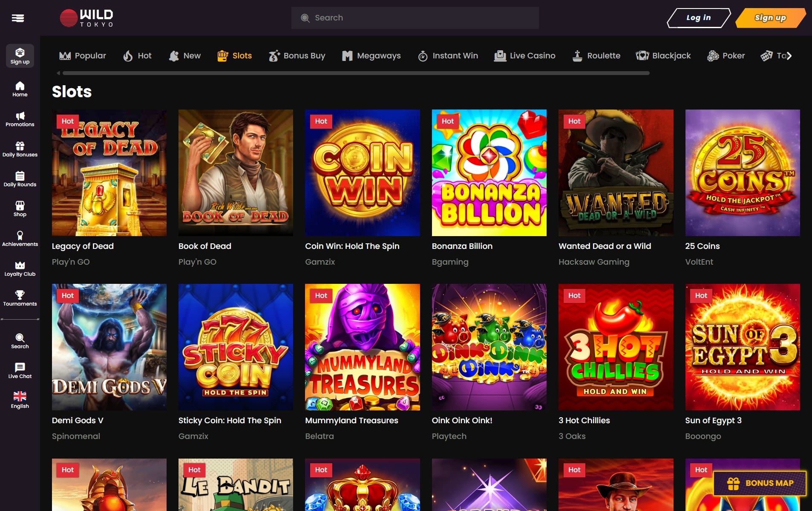
Task: Select the Megaways category tab
Action: pos(371,55)
